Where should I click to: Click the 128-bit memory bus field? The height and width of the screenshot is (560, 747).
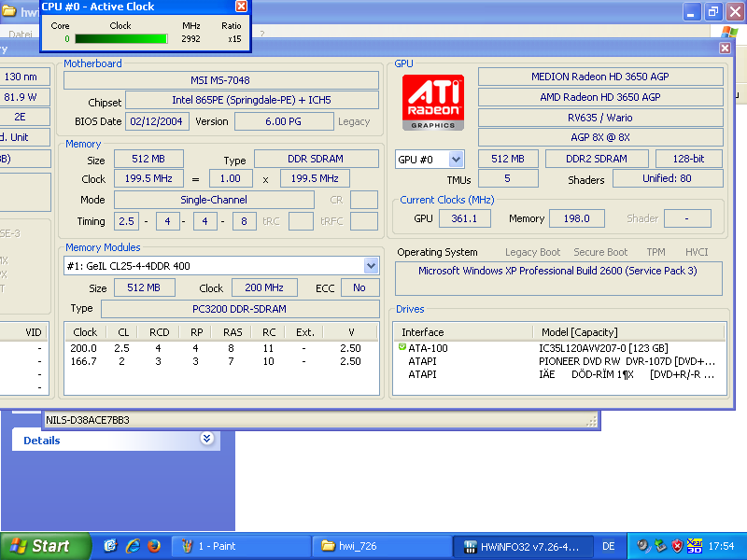coord(689,159)
